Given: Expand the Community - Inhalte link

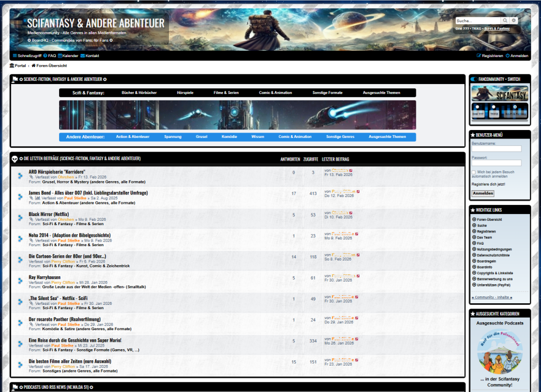Looking at the screenshot, I should (491, 297).
